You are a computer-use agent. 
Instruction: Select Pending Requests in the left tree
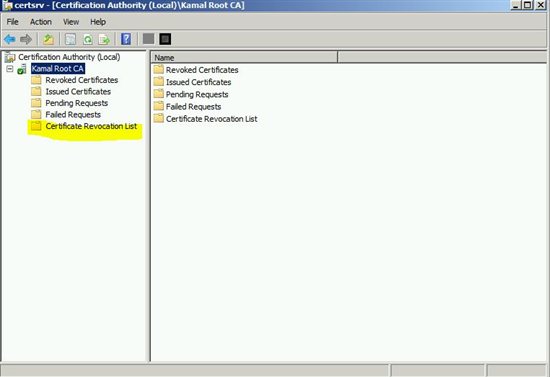tap(76, 103)
